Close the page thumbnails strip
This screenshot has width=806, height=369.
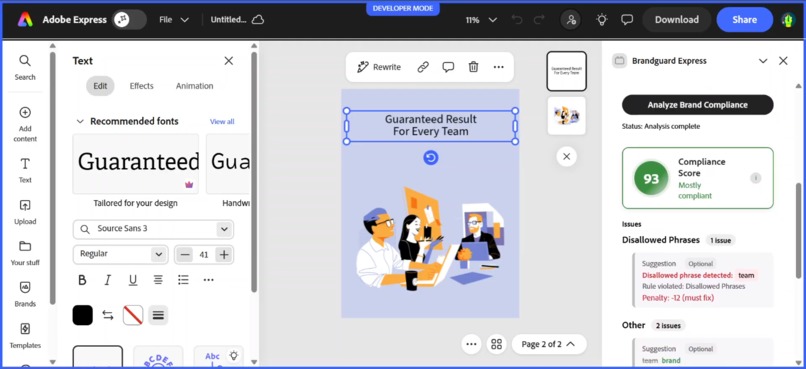[x=566, y=156]
